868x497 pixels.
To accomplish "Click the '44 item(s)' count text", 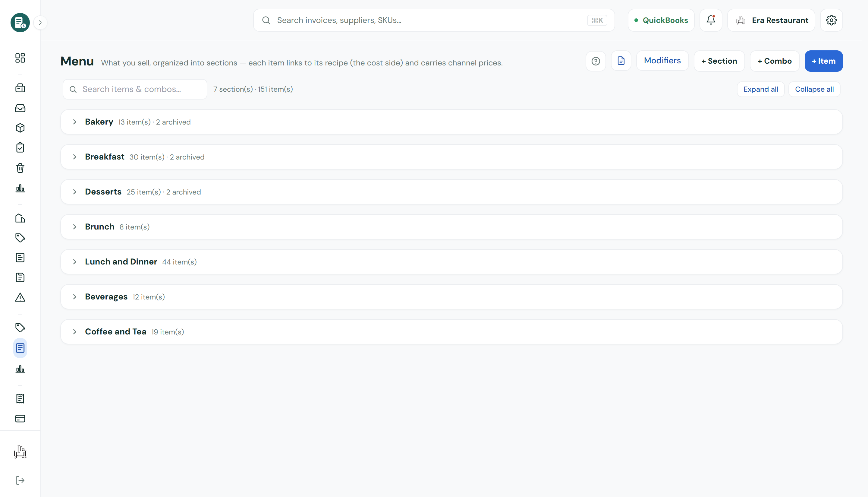I will 179,262.
